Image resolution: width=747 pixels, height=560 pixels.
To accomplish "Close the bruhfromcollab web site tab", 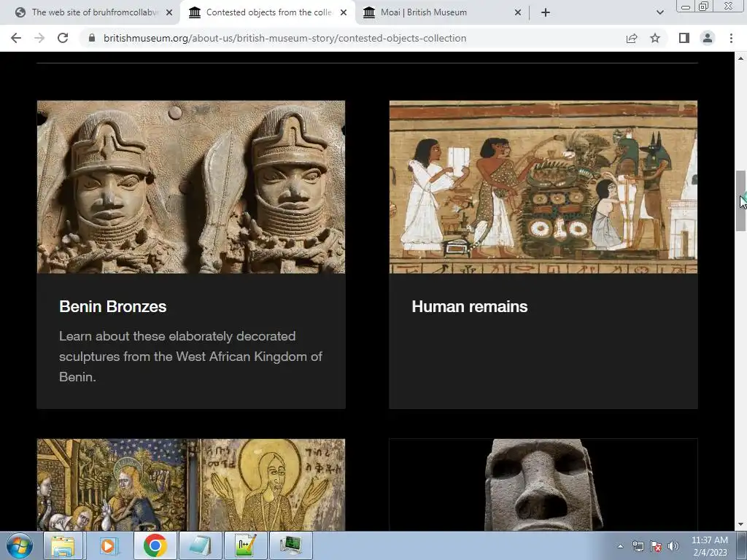I will click(169, 12).
